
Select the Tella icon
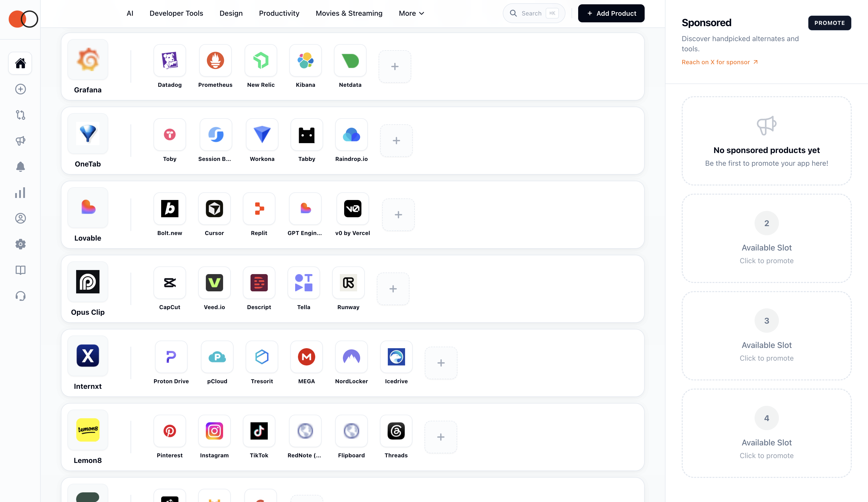click(x=304, y=283)
